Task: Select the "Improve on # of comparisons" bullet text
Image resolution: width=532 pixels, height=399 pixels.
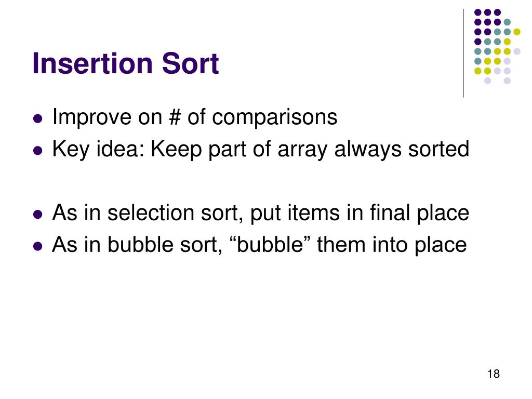Action: tap(195, 117)
